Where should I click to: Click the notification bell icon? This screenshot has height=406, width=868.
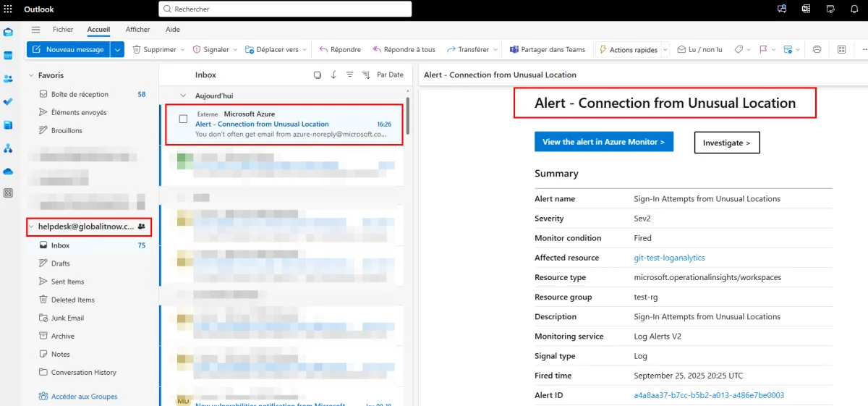click(x=831, y=9)
